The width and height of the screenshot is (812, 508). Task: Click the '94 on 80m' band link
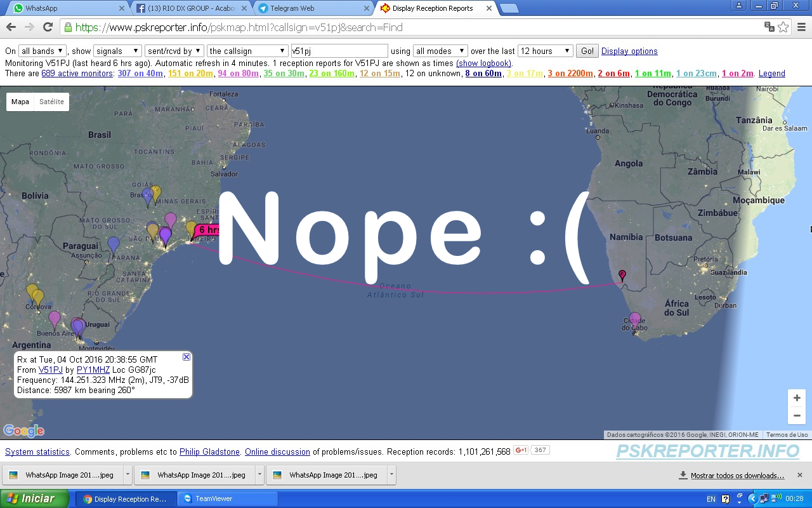(238, 74)
